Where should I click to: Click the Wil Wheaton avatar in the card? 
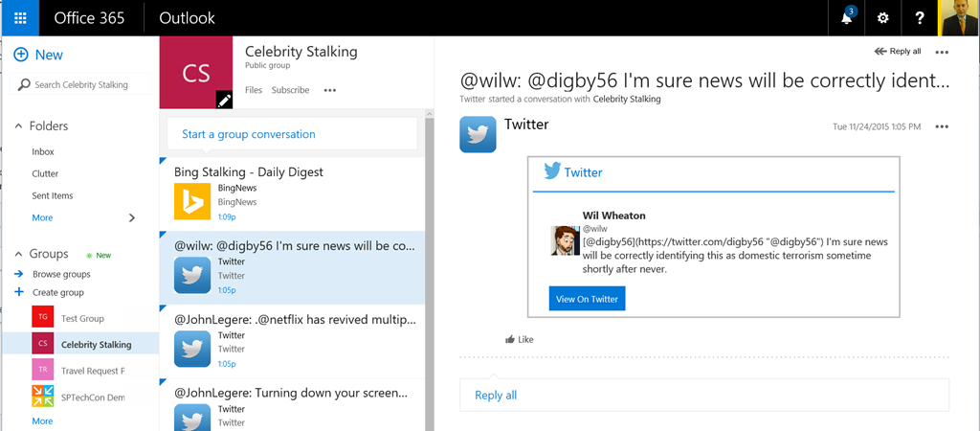pyautogui.click(x=565, y=240)
